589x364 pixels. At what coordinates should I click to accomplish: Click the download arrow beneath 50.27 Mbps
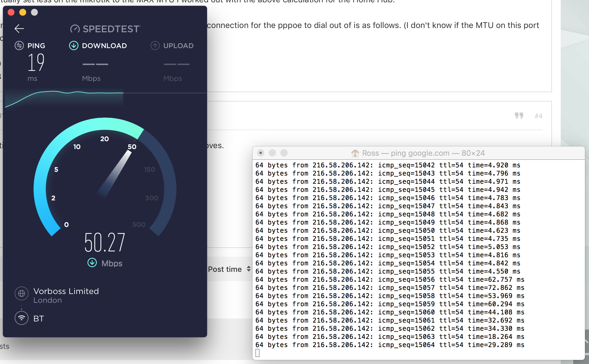[92, 262]
